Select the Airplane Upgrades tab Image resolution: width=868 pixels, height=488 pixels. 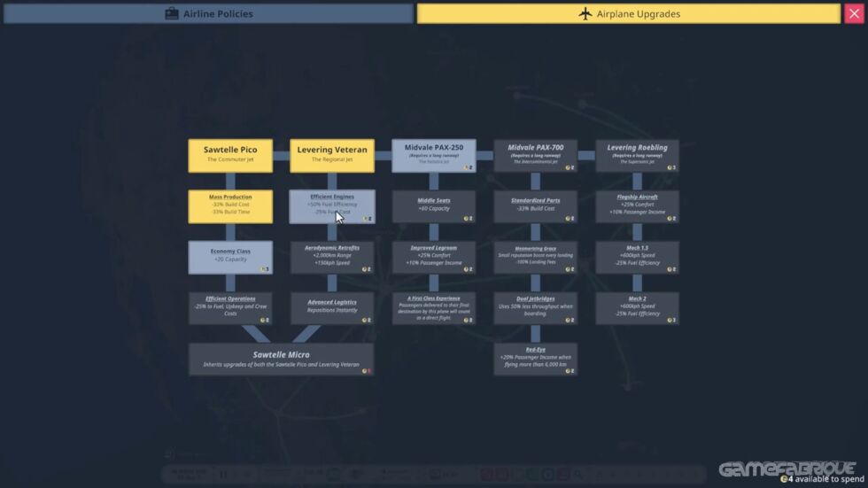tap(628, 14)
